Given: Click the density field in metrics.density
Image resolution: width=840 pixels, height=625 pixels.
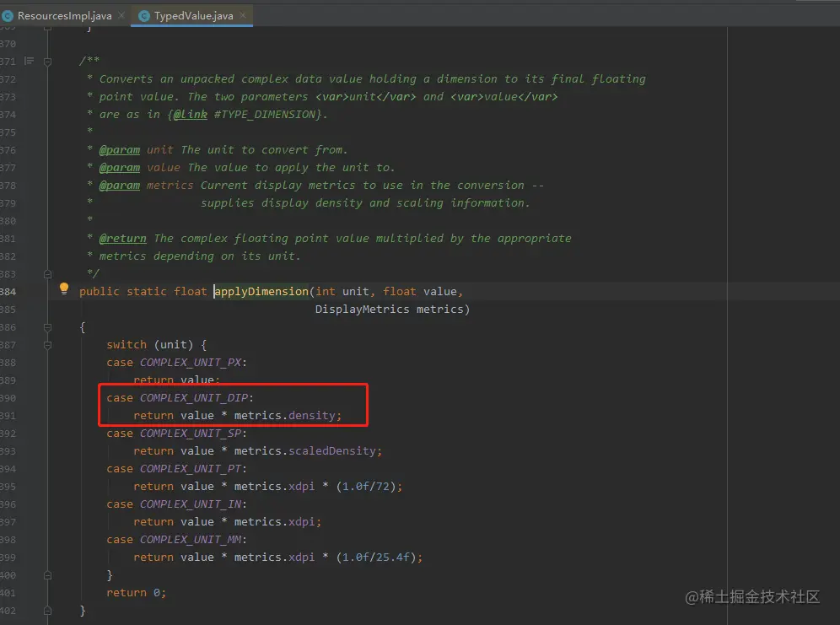Looking at the screenshot, I should [x=312, y=416].
